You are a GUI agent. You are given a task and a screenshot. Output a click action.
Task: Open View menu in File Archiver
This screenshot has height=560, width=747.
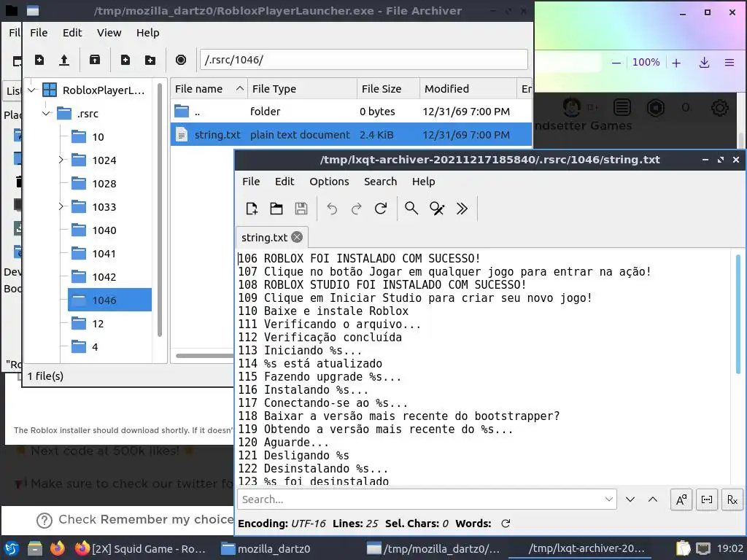point(109,33)
